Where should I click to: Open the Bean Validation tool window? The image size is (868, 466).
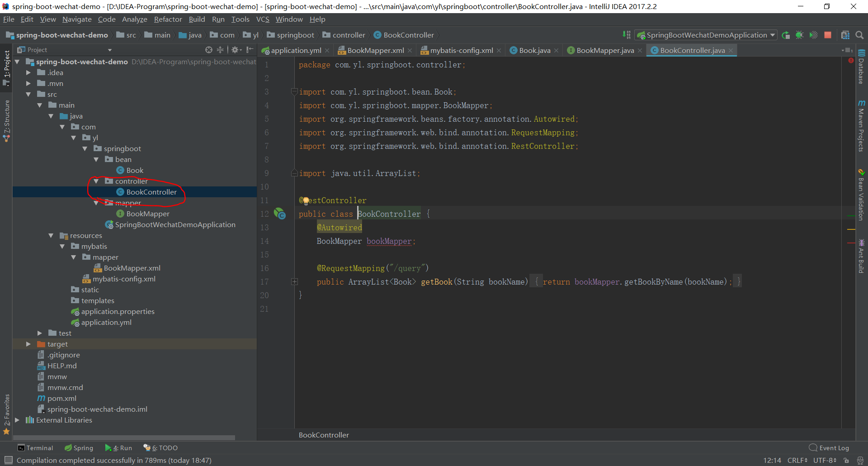tap(861, 195)
